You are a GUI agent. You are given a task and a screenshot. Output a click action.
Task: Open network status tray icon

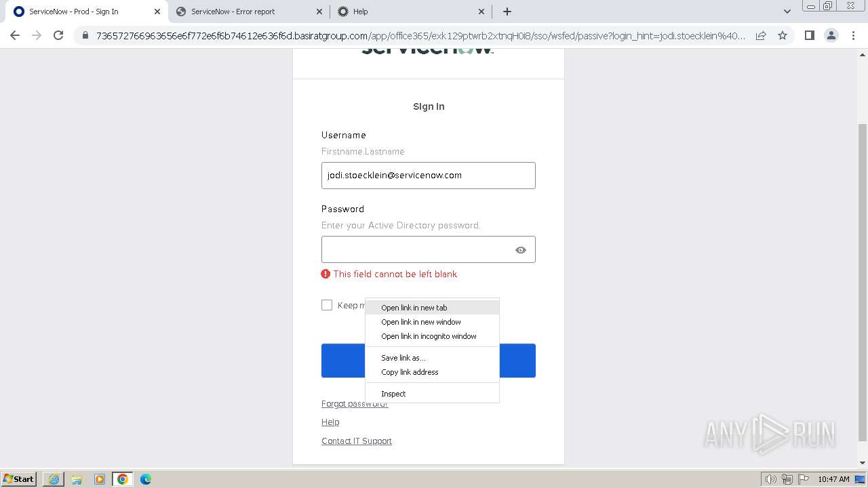click(787, 479)
